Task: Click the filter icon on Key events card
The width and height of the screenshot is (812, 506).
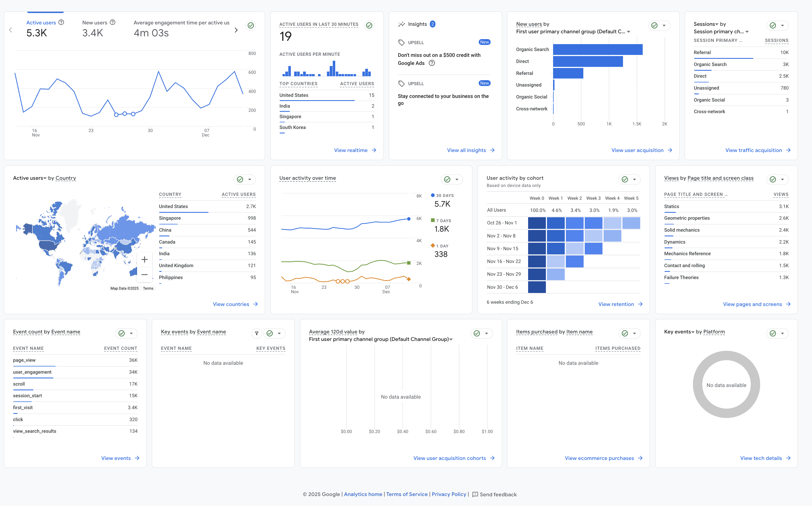Action: (257, 333)
